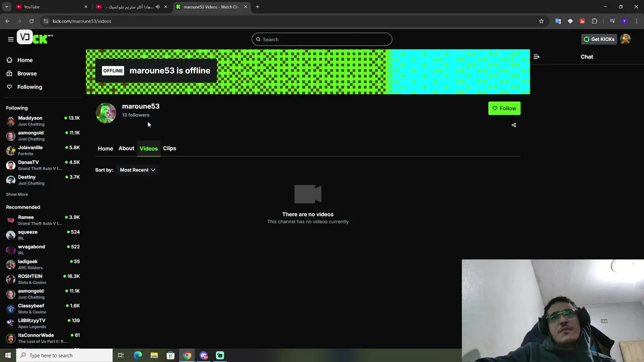Switch to Clips tab
The image size is (644, 362).
pyautogui.click(x=170, y=148)
